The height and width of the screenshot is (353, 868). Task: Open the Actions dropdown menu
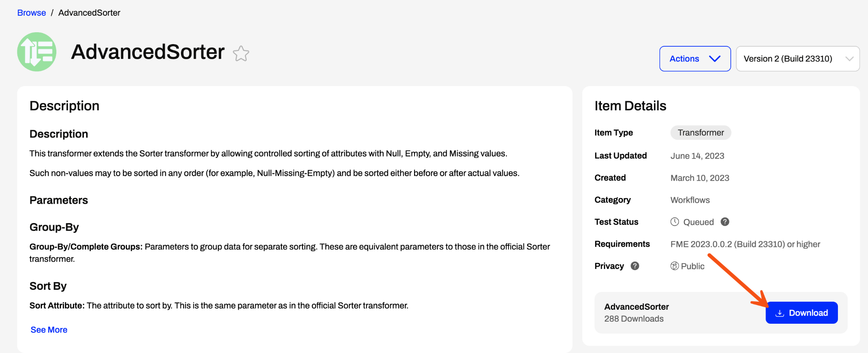[695, 59]
